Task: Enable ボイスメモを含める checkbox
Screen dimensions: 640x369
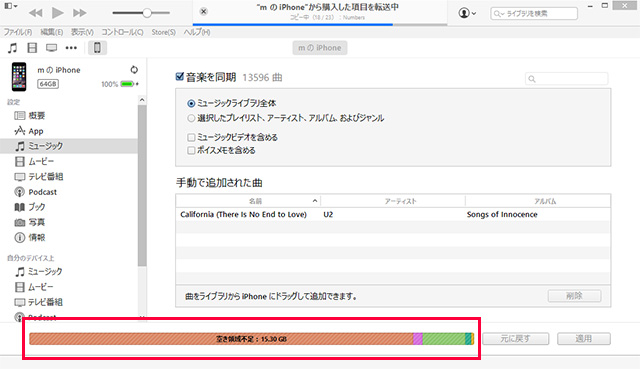Action: [x=191, y=151]
